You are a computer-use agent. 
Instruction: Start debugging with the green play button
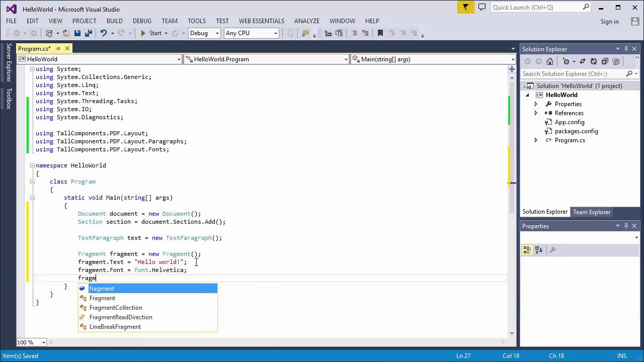pos(143,33)
